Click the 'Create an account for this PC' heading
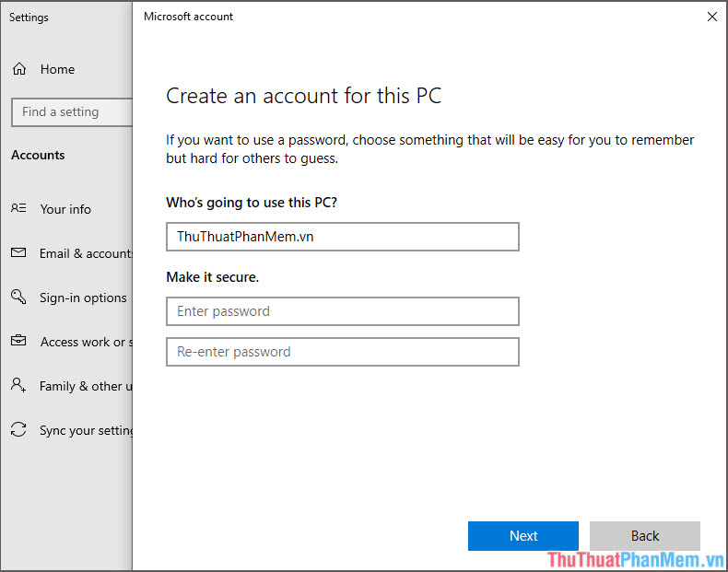 pos(304,96)
